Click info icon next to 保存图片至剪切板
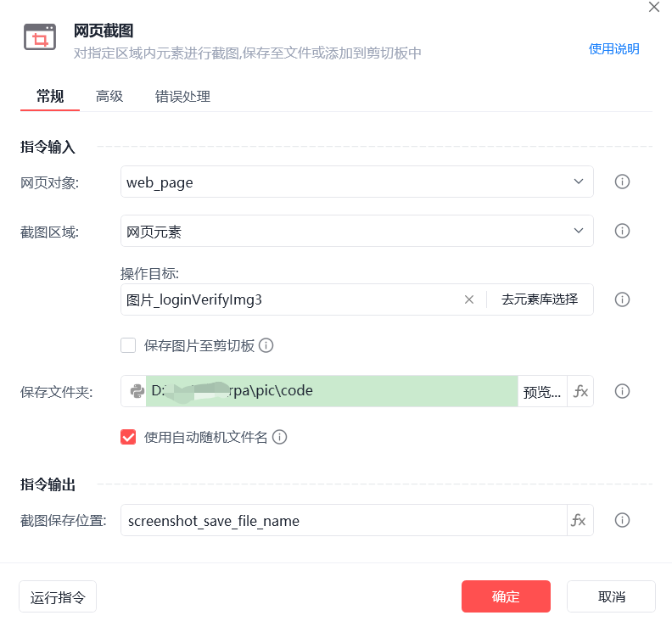The image size is (672, 621). (x=266, y=345)
